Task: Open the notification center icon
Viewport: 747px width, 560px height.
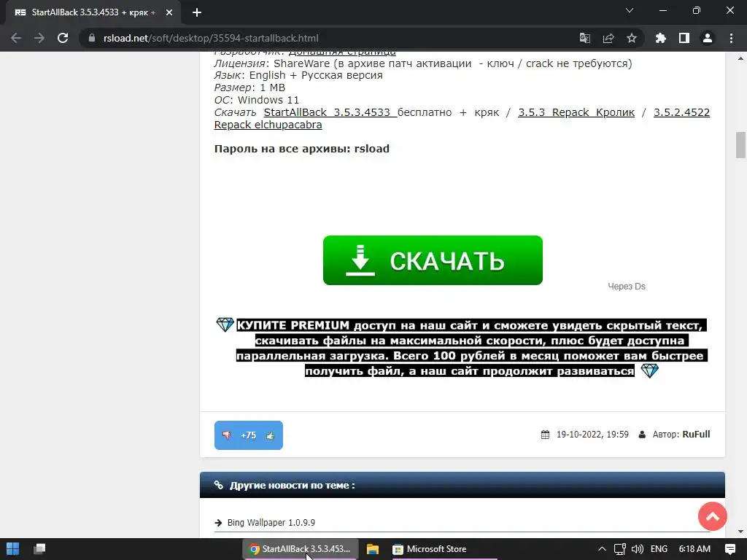Action: pos(729,549)
